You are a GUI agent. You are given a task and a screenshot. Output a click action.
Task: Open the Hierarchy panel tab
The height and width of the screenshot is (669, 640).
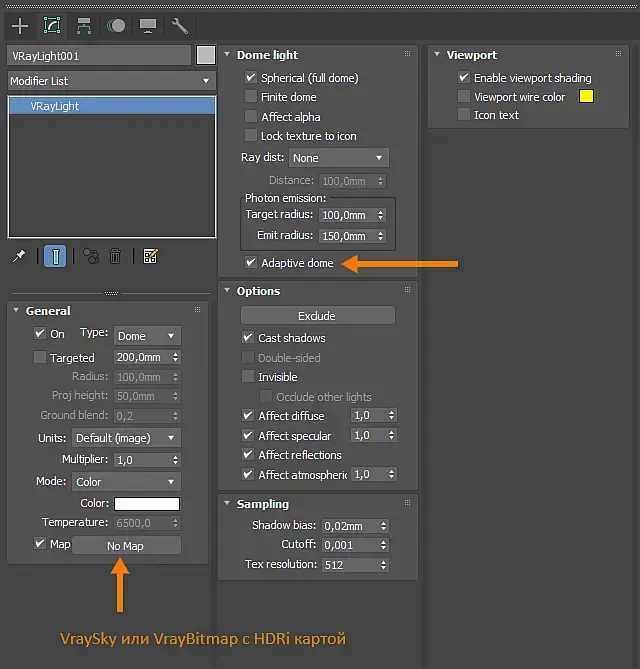(x=84, y=26)
